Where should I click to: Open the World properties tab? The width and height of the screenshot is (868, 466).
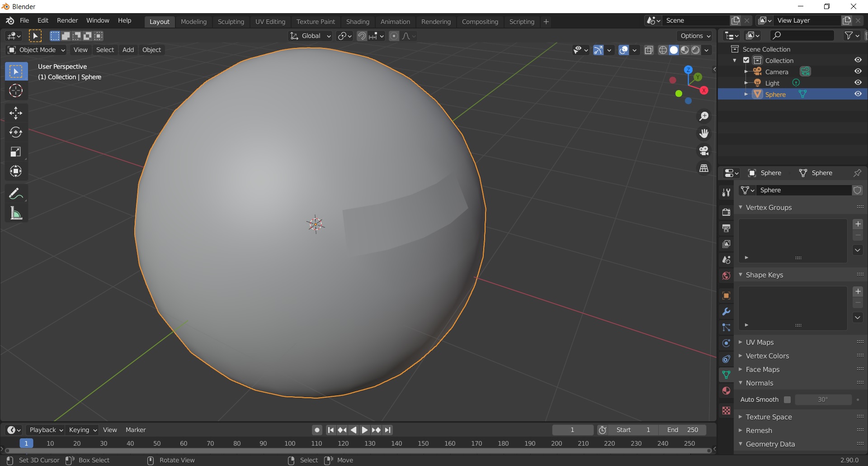tap(726, 276)
